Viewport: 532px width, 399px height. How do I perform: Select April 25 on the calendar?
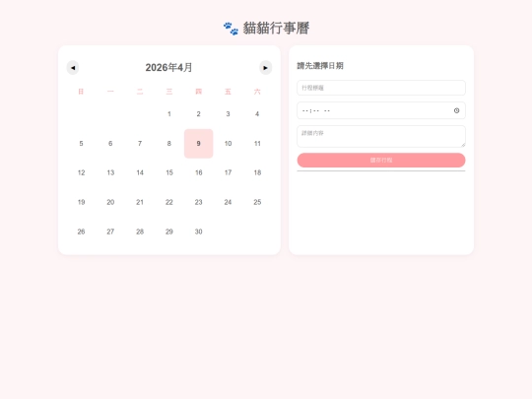click(257, 202)
